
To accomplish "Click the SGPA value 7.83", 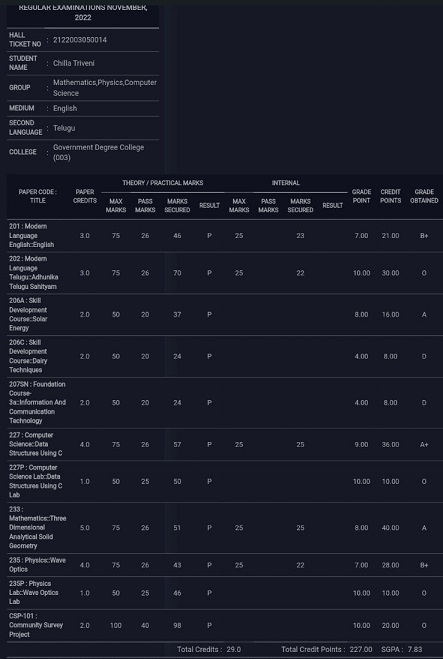I will pos(415,649).
